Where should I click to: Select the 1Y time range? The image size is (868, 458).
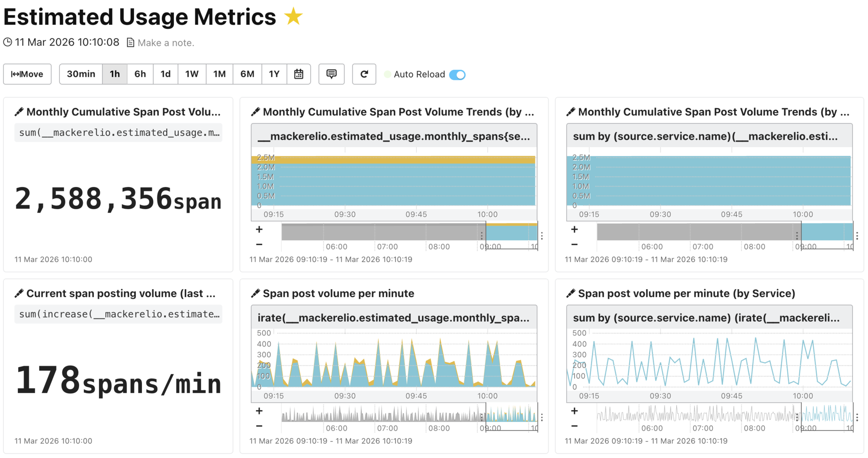pyautogui.click(x=274, y=74)
